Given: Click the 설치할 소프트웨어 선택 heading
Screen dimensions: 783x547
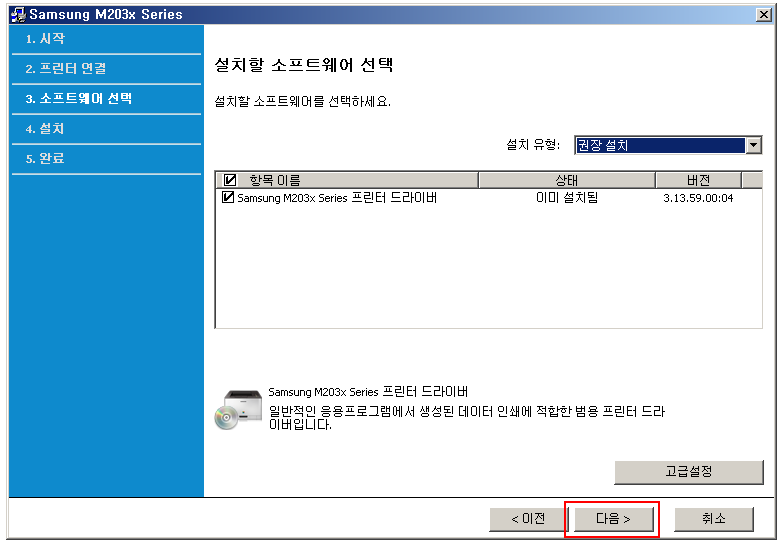Looking at the screenshot, I should (x=304, y=65).
